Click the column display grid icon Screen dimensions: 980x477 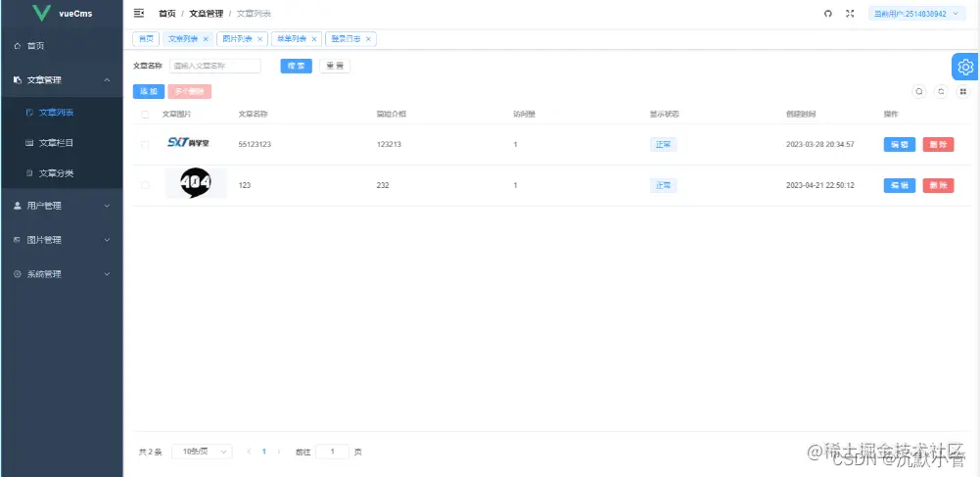[963, 91]
